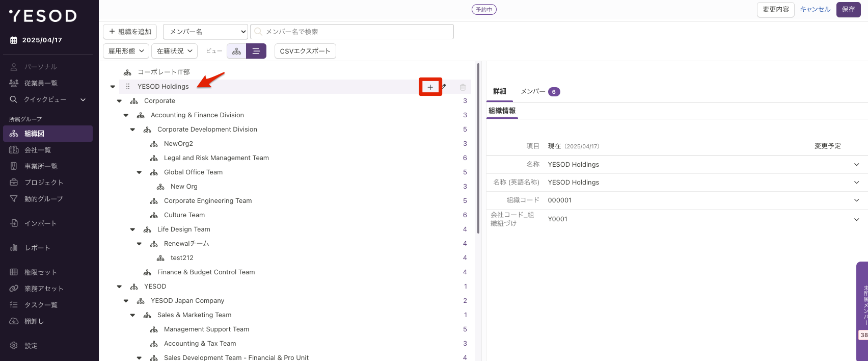Expand the 名称 (英語名称) row chevron

856,183
